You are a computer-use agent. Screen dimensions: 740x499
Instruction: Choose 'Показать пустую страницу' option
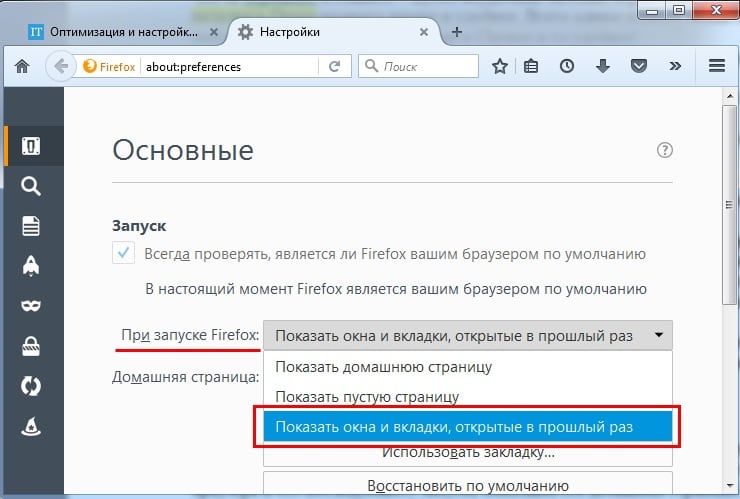(367, 397)
